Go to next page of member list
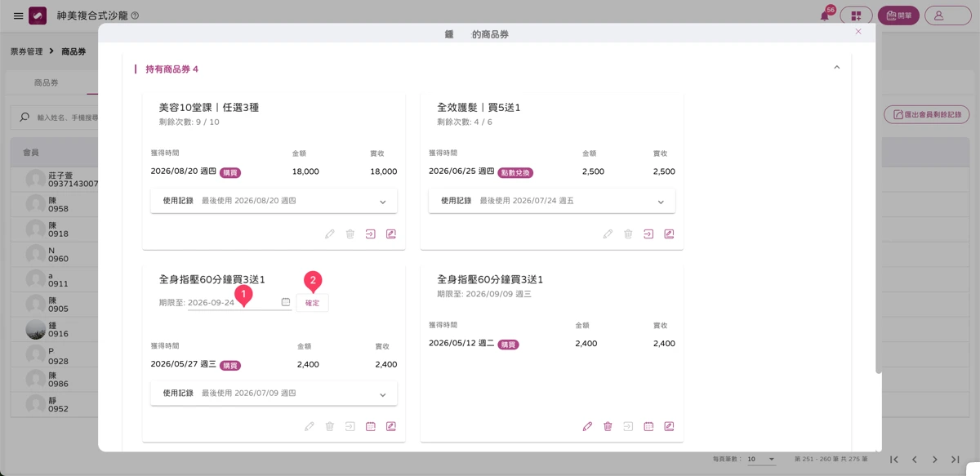 [x=935, y=460]
